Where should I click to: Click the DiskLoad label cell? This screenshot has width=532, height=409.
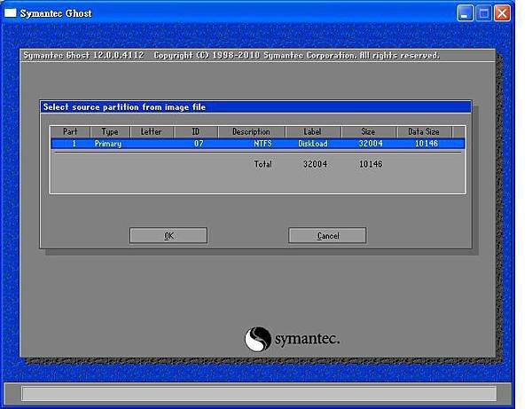point(313,144)
